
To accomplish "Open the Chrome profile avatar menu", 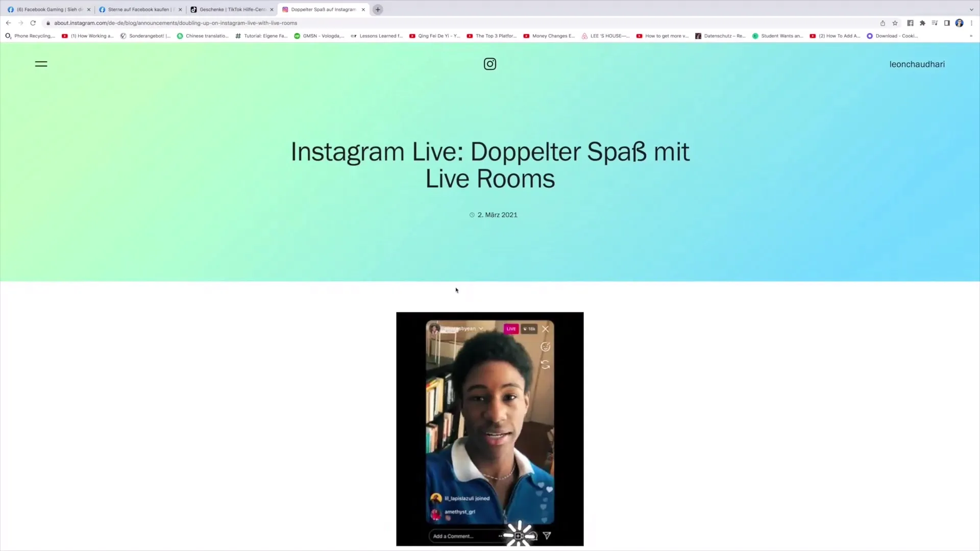I will 959,23.
